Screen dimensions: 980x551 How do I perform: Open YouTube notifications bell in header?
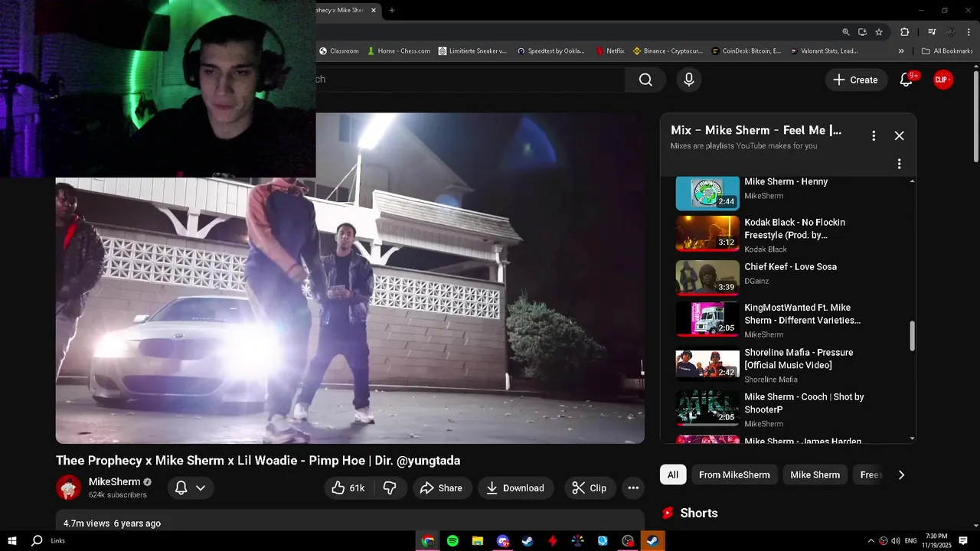[906, 80]
